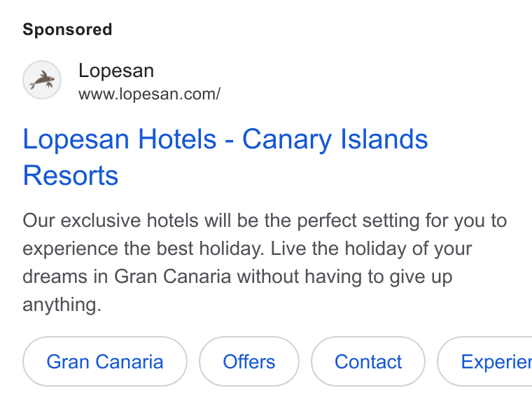Open the Offers sitelink chip
Viewport: 532px width, 409px height.
point(249,361)
